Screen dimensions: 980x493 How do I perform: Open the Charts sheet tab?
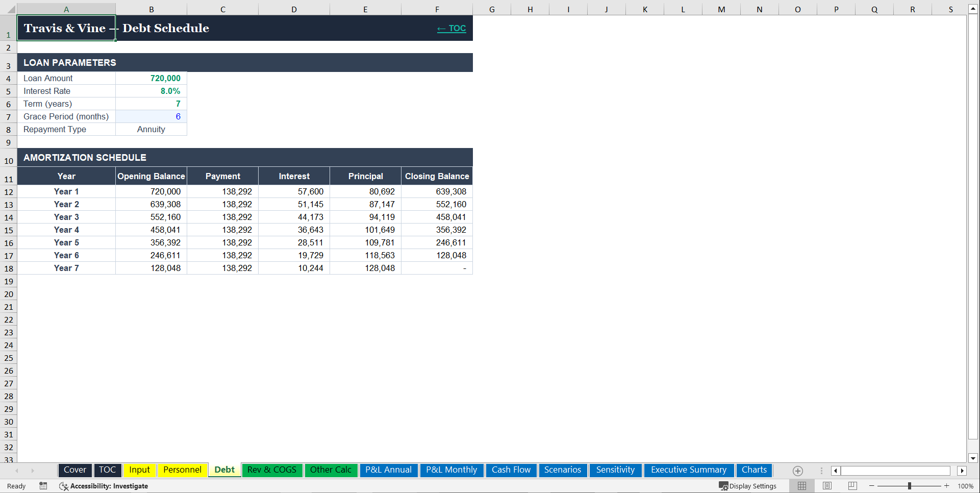tap(754, 470)
